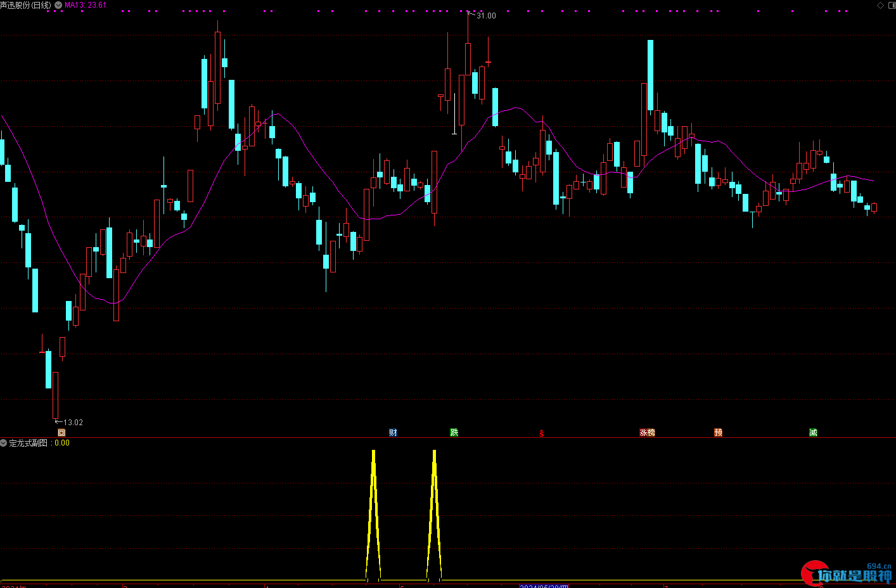Open the red $ dividend marker
Image resolution: width=896 pixels, height=588 pixels.
[x=541, y=433]
